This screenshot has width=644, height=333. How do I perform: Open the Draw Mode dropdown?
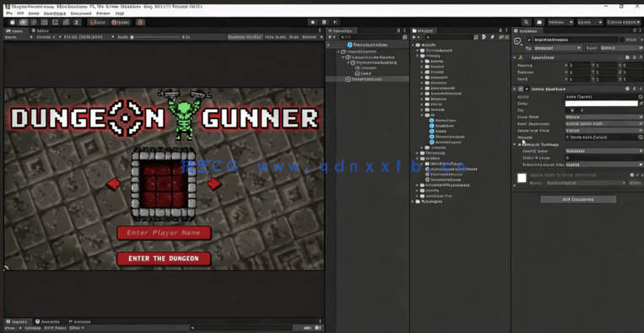pos(604,117)
